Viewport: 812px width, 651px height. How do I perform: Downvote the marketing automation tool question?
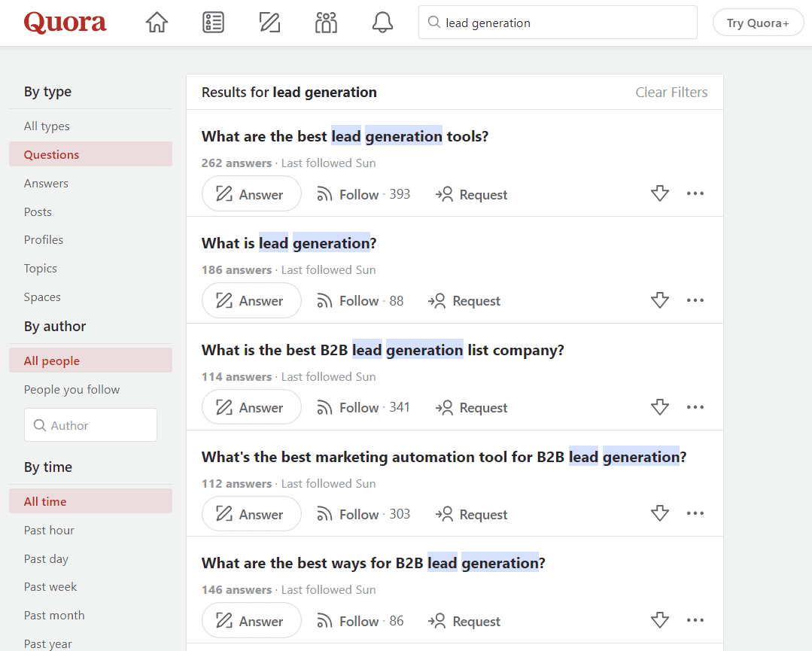click(x=660, y=513)
